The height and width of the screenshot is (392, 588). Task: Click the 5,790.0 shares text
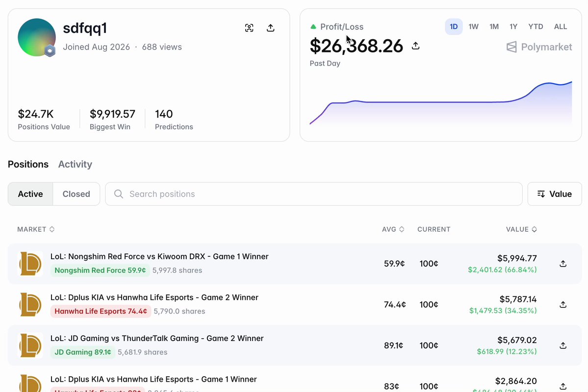(x=179, y=311)
